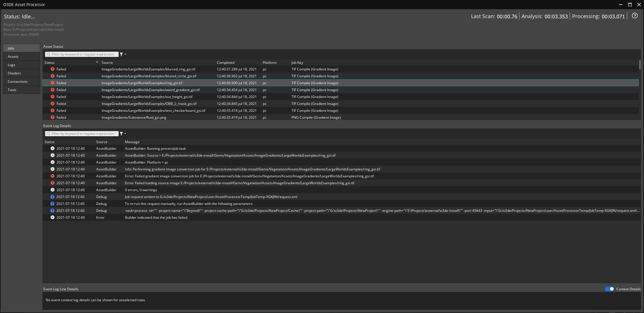Click blue debug icon on Job request written row

52,197
